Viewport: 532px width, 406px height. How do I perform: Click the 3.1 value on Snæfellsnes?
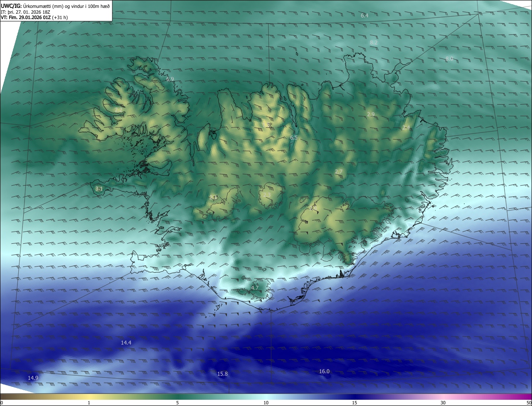(x=99, y=189)
